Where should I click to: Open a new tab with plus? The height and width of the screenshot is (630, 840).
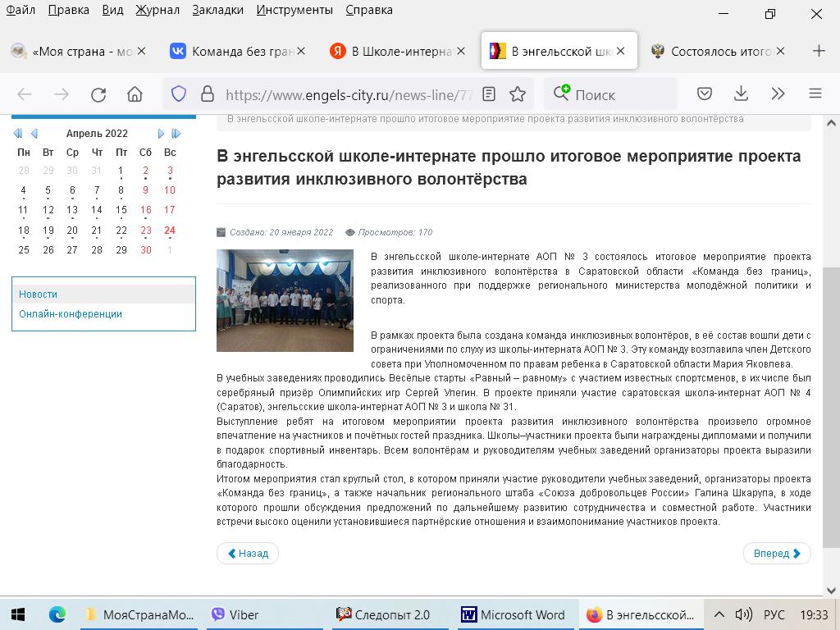click(819, 51)
